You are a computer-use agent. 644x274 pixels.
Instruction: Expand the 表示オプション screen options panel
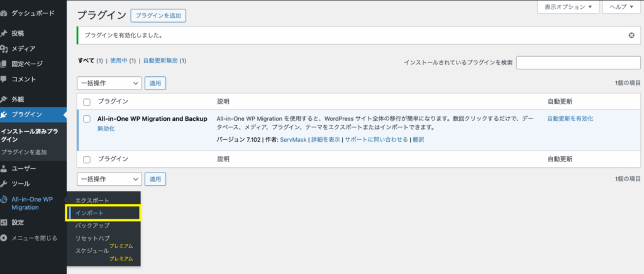click(568, 7)
